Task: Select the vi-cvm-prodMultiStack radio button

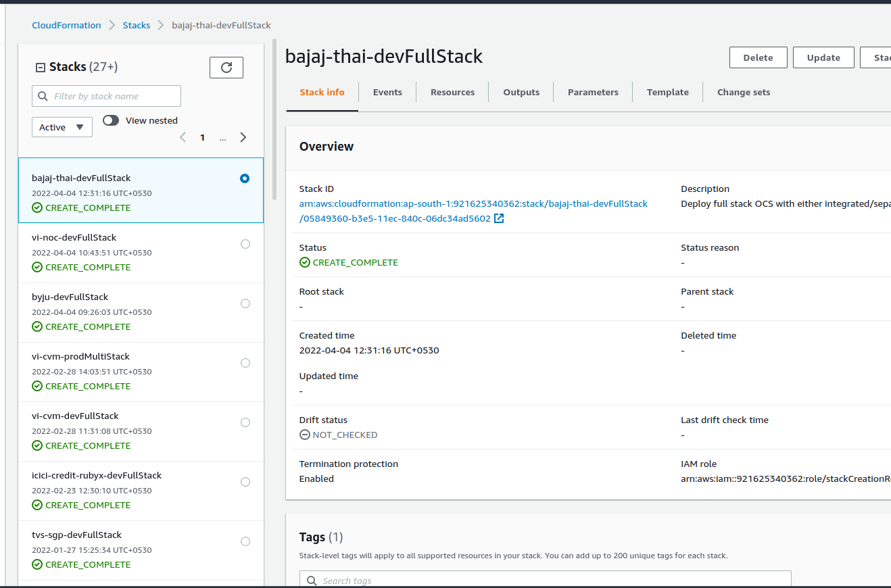Action: pyautogui.click(x=245, y=363)
